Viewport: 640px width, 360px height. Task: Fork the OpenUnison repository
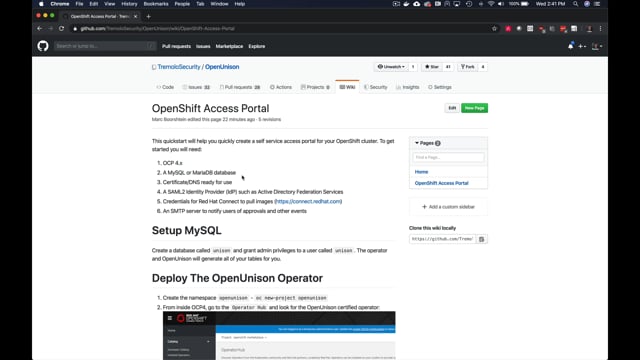[468, 67]
